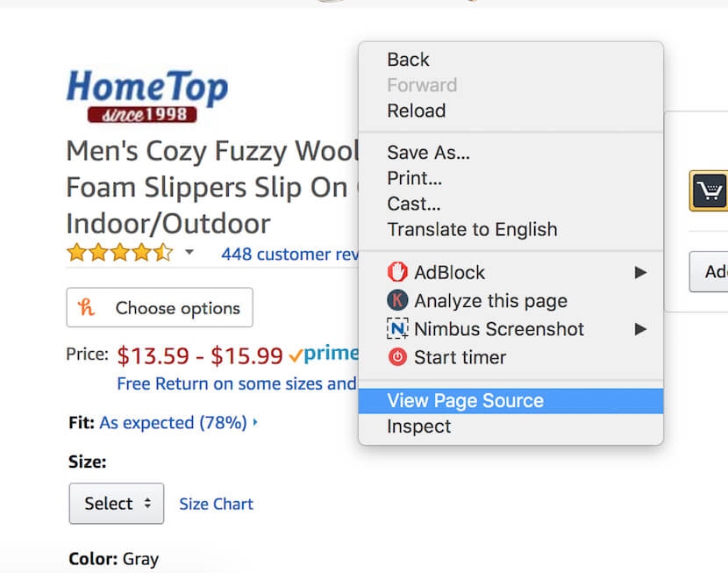Open the Nimbus Screenshot submenu arrow
This screenshot has height=573, width=728.
point(641,329)
